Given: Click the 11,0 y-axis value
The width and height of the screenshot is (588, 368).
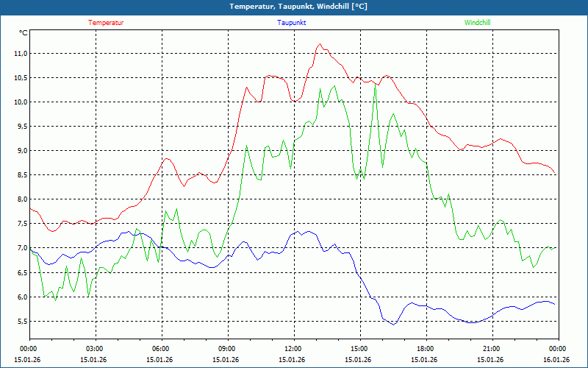Looking at the screenshot, I should (20, 54).
